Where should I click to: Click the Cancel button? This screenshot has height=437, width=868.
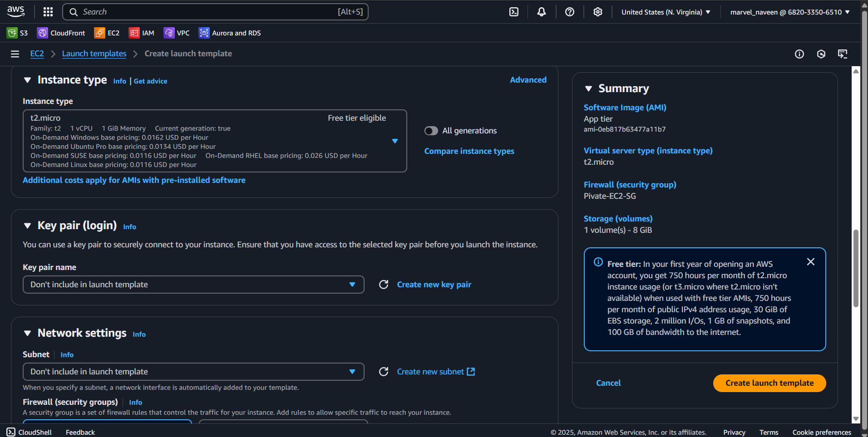pos(608,383)
